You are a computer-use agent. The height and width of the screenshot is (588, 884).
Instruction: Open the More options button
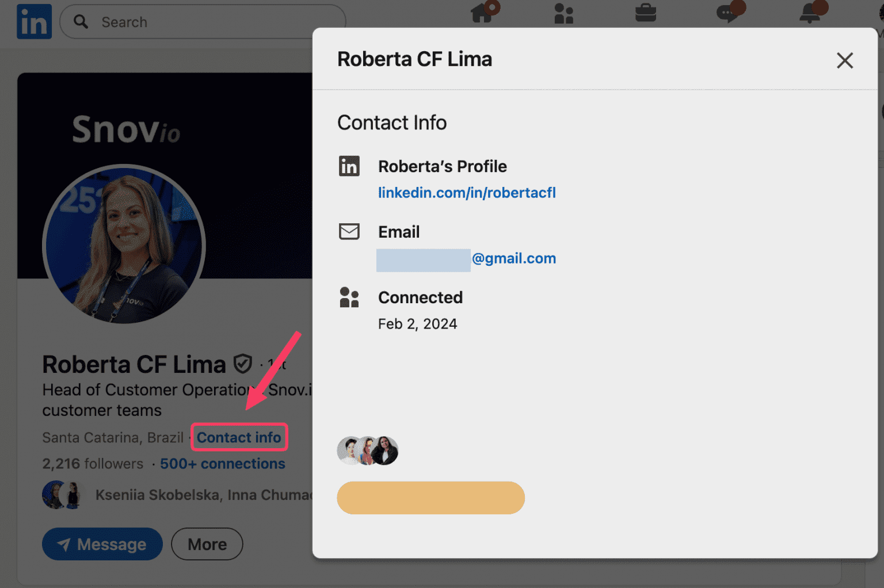207,544
